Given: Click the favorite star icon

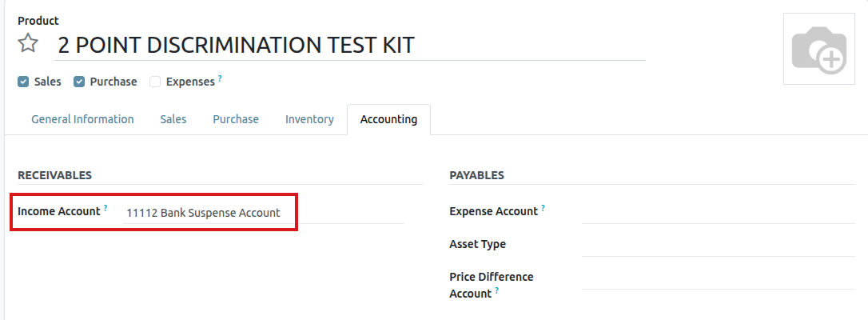Looking at the screenshot, I should point(28,43).
